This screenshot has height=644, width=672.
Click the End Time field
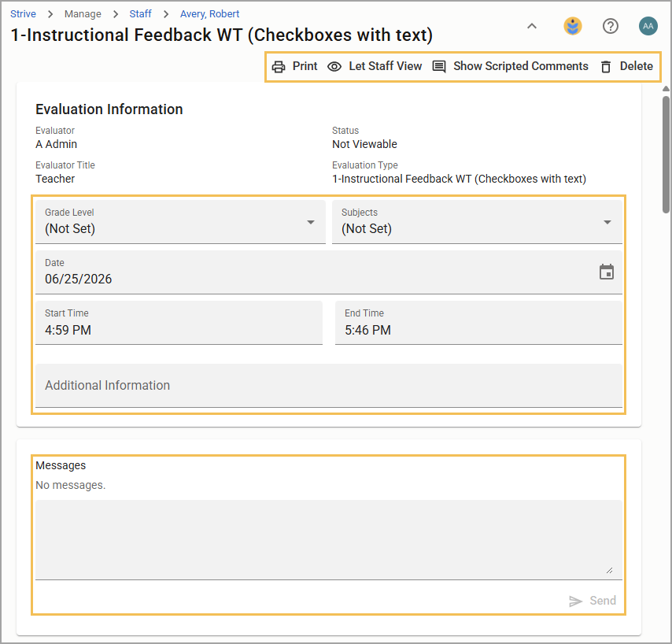478,323
